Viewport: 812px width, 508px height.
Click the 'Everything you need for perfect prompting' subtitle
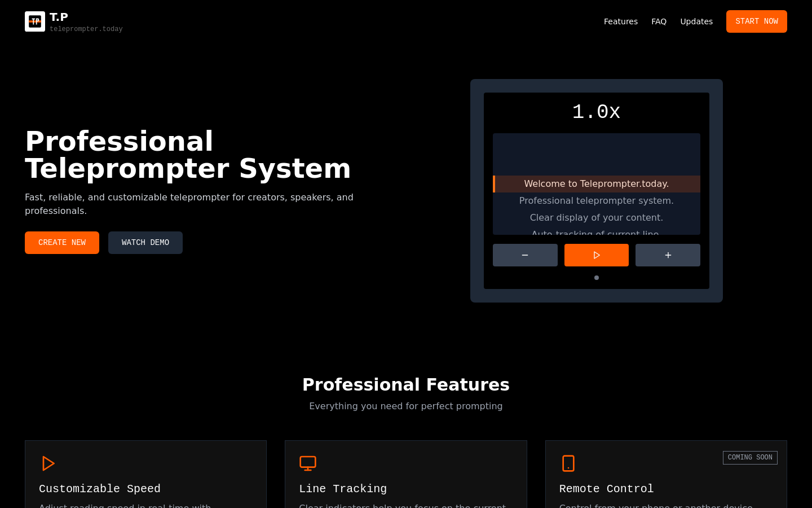(406, 406)
